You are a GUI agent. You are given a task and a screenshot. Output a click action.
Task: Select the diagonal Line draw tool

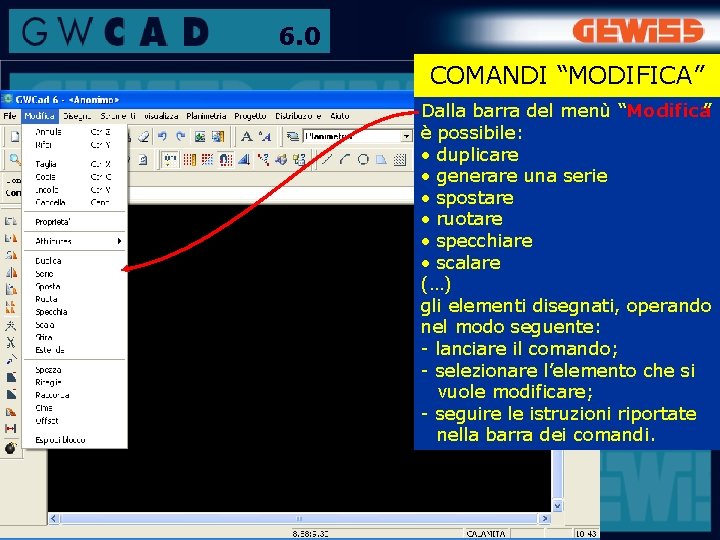(327, 160)
